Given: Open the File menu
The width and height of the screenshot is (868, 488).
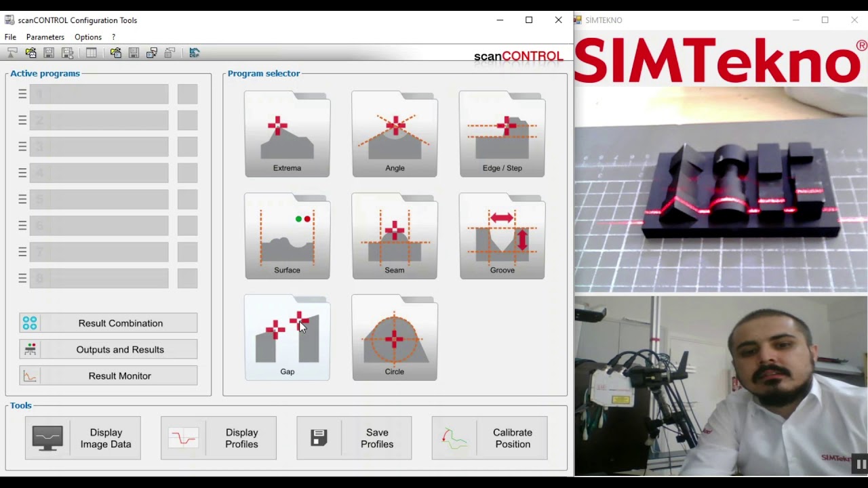Looking at the screenshot, I should tap(10, 37).
